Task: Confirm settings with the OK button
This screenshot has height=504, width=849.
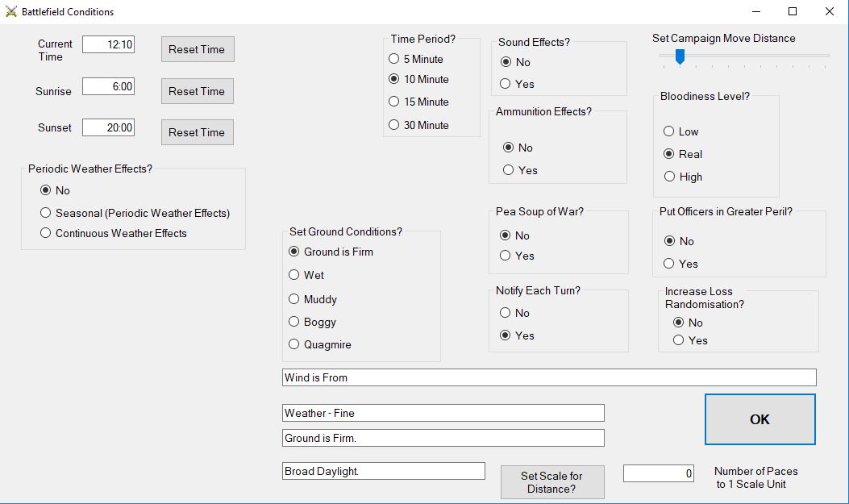Action: 760,419
